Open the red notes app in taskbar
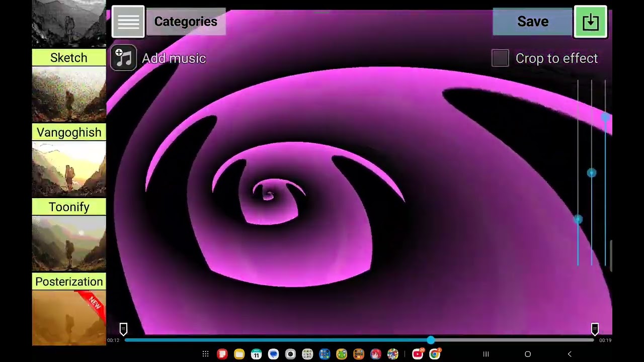The image size is (644, 362). coord(222,354)
